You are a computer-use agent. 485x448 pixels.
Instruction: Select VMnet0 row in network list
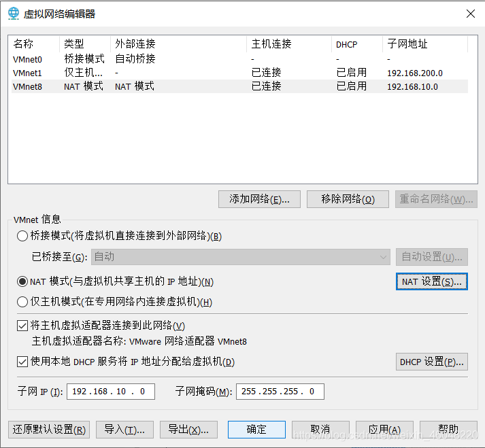[x=239, y=59]
